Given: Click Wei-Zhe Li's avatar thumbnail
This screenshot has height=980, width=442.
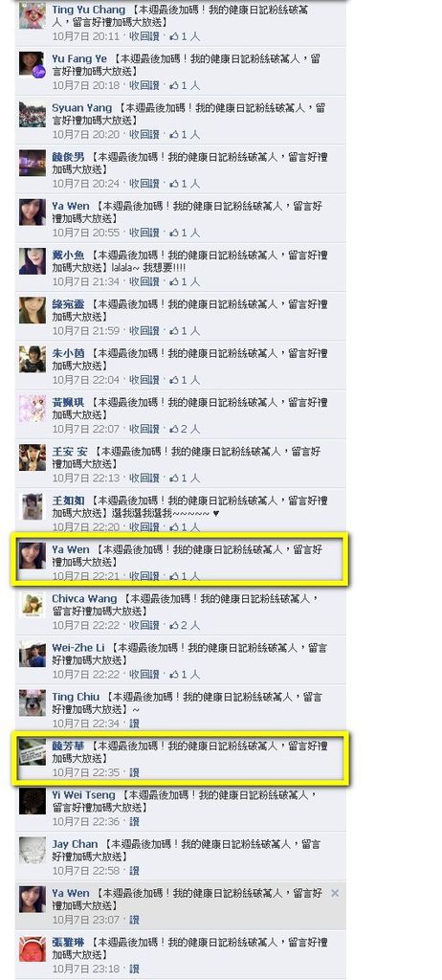Looking at the screenshot, I should 32,654.
